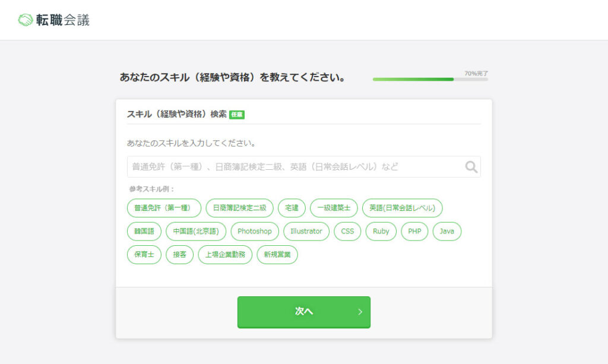Select the Photoshop skill tag
Screen dimensions: 608x364
[x=254, y=231]
